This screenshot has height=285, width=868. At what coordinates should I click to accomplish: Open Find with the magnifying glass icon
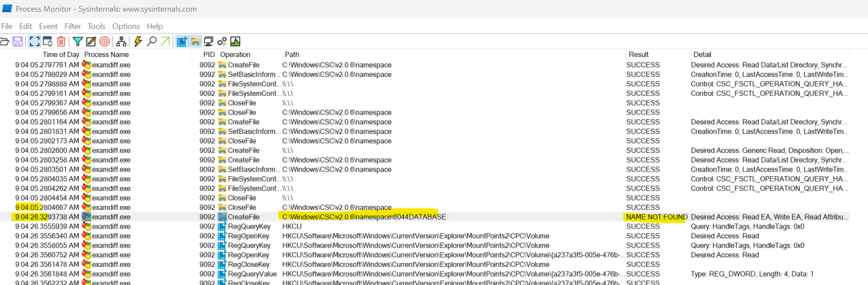(x=151, y=41)
